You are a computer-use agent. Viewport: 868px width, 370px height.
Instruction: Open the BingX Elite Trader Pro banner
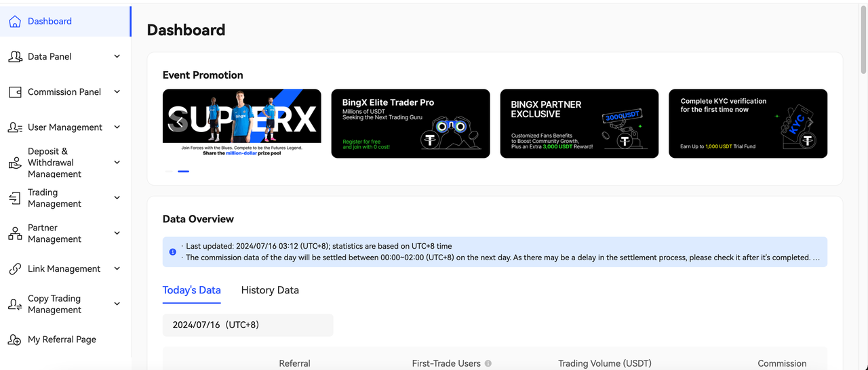point(410,123)
